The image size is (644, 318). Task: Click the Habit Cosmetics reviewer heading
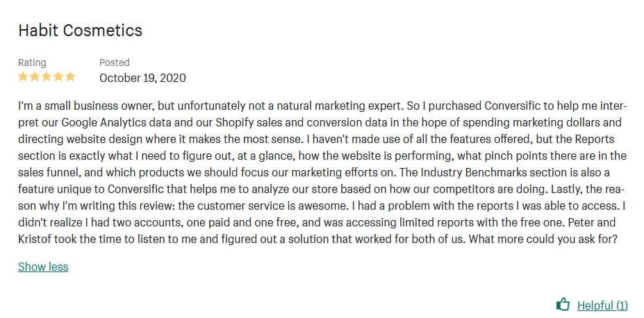click(x=80, y=31)
